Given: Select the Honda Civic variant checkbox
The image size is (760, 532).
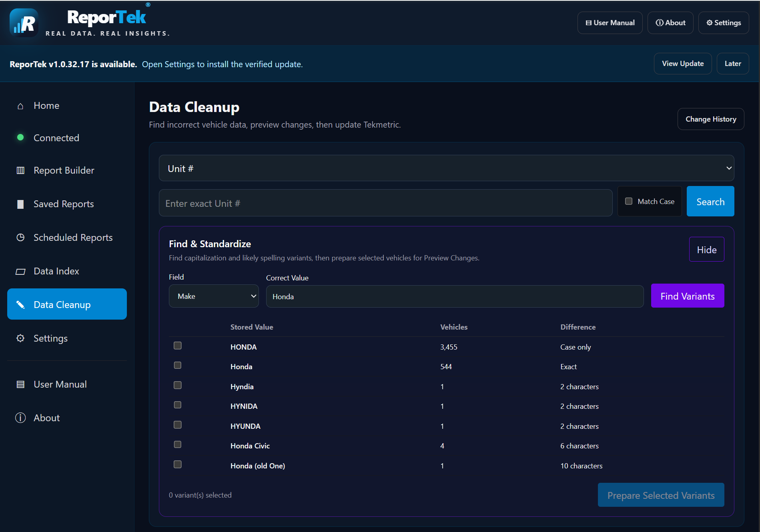Looking at the screenshot, I should point(178,444).
